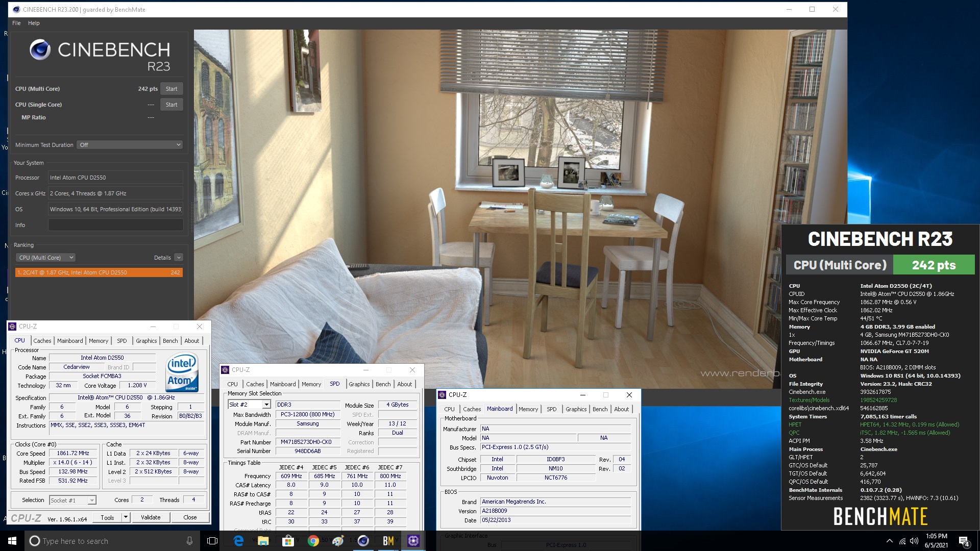The width and height of the screenshot is (980, 551).
Task: Open the volume control tray icon
Action: tap(914, 541)
